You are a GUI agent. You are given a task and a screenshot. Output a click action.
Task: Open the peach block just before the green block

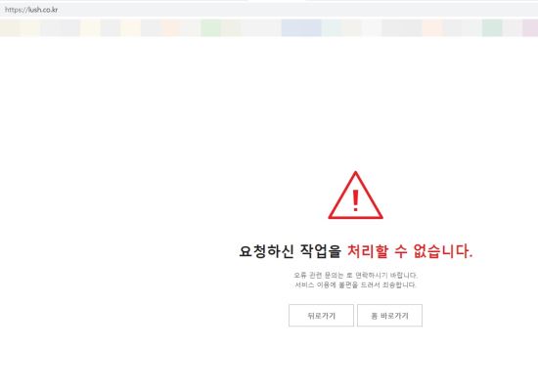coord(170,27)
